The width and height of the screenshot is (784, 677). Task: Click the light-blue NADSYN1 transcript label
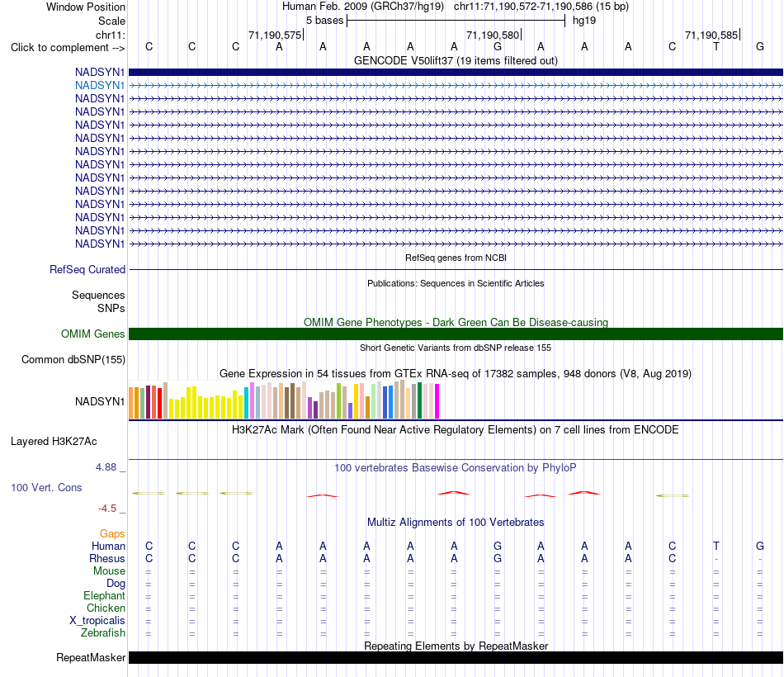100,85
